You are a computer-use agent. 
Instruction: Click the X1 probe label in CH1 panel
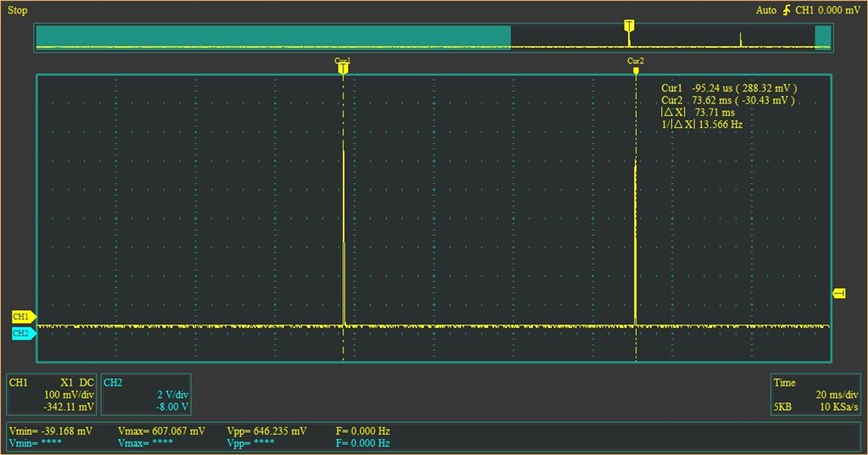click(x=66, y=382)
